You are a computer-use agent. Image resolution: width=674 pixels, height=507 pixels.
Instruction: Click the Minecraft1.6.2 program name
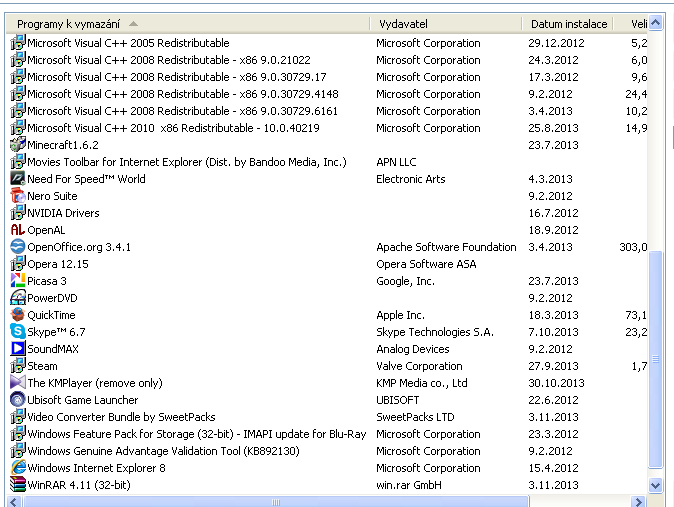[63, 145]
